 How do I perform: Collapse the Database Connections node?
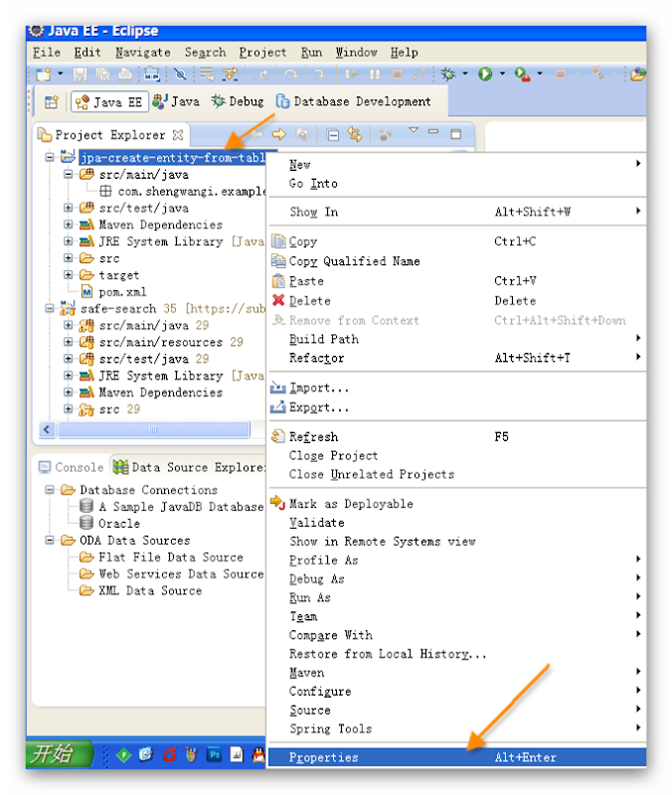click(49, 489)
